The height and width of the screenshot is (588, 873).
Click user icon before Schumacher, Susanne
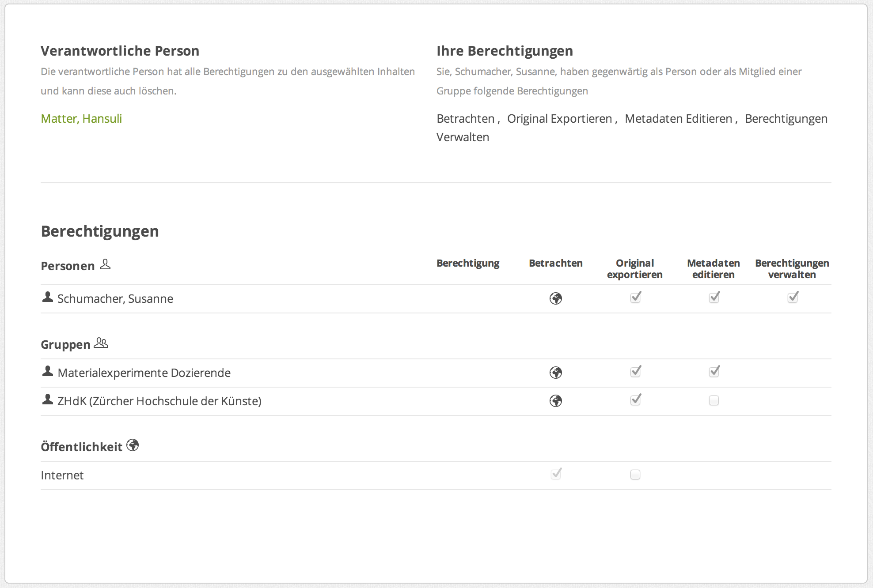coord(48,297)
